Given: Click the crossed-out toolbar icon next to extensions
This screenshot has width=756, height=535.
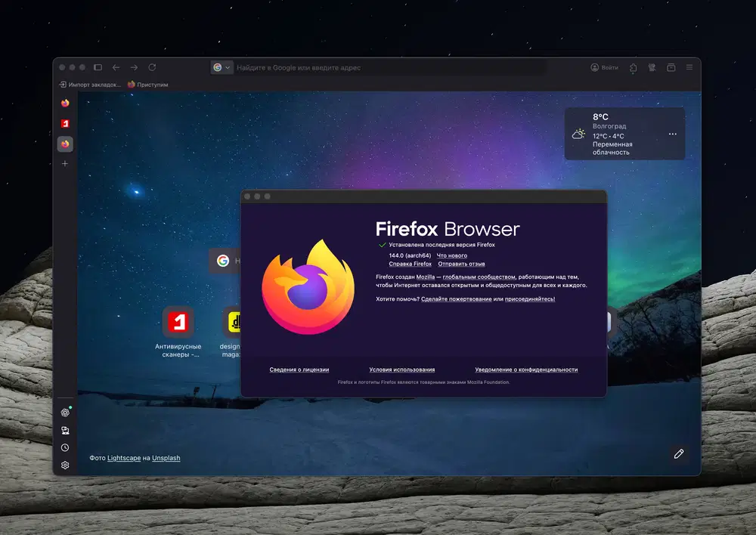Looking at the screenshot, I should pos(652,67).
